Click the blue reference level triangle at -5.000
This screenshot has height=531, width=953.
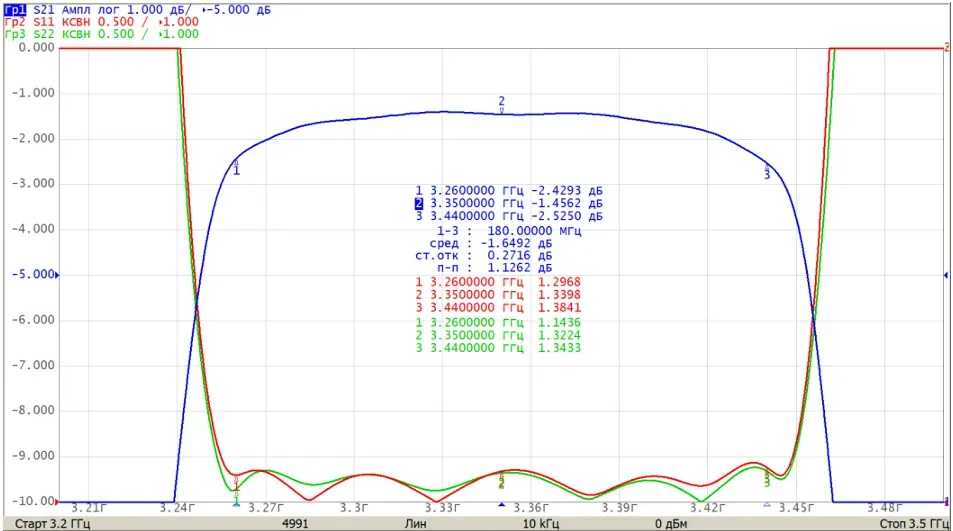57,275
